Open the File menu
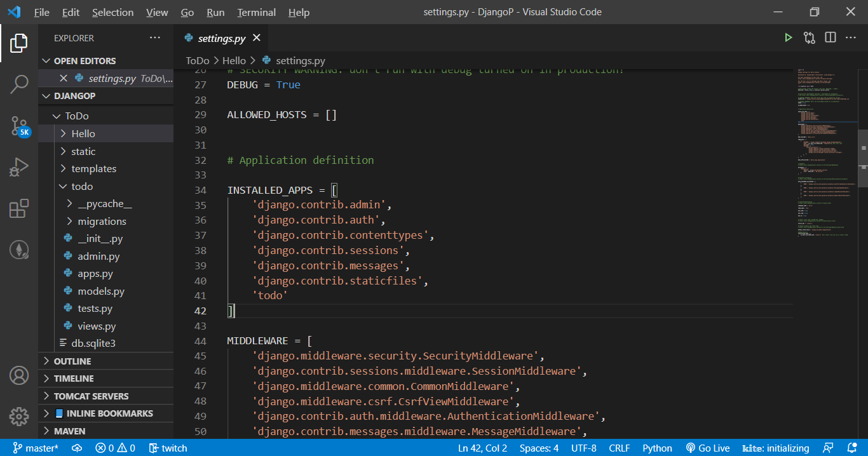 (x=41, y=12)
